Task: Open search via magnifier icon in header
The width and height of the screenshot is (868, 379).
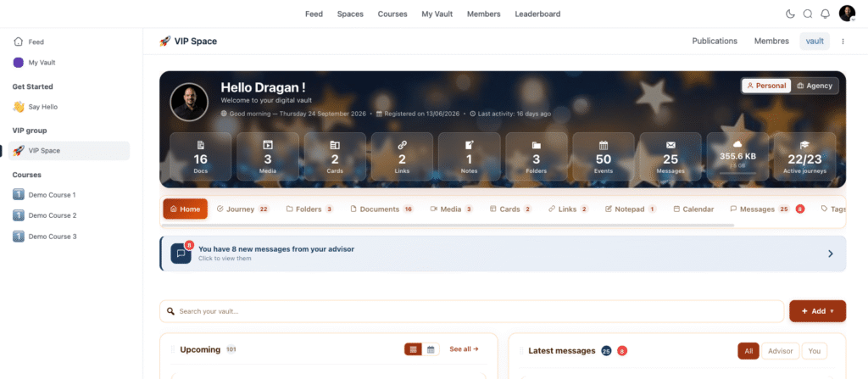Action: point(808,14)
